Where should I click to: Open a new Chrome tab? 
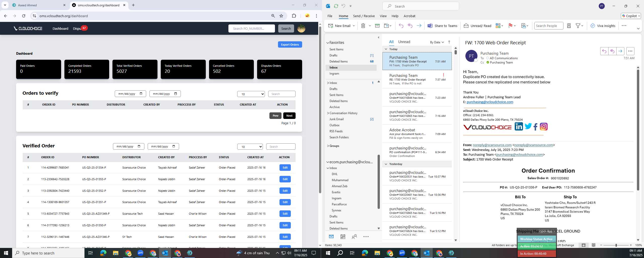(133, 5)
